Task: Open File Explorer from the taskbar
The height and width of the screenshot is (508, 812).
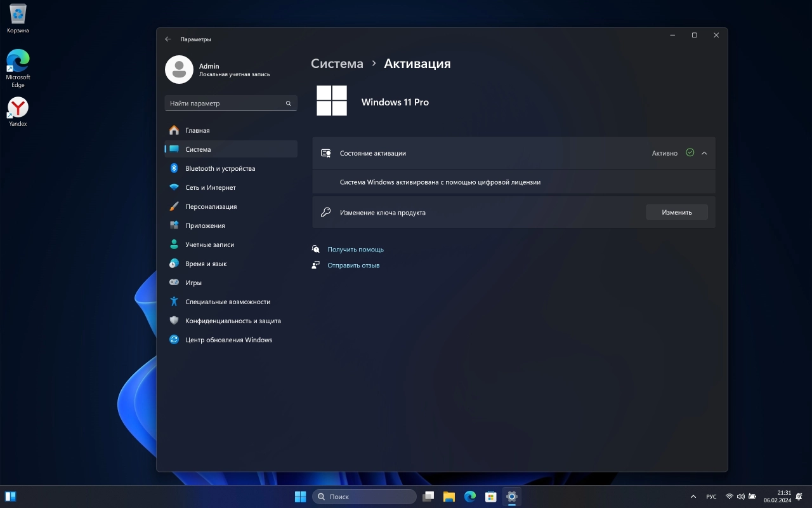Action: 449,497
